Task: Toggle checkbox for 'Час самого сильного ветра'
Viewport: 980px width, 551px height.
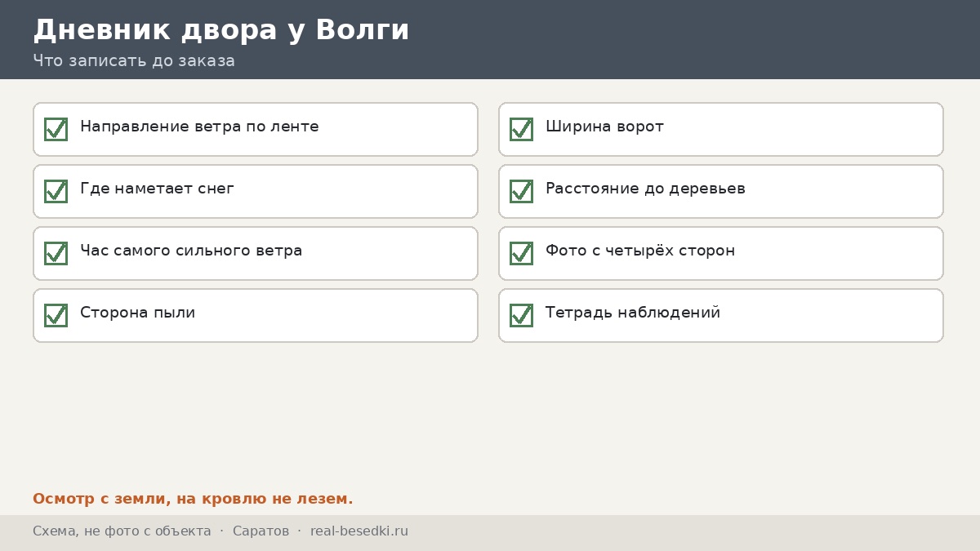Action: [56, 253]
